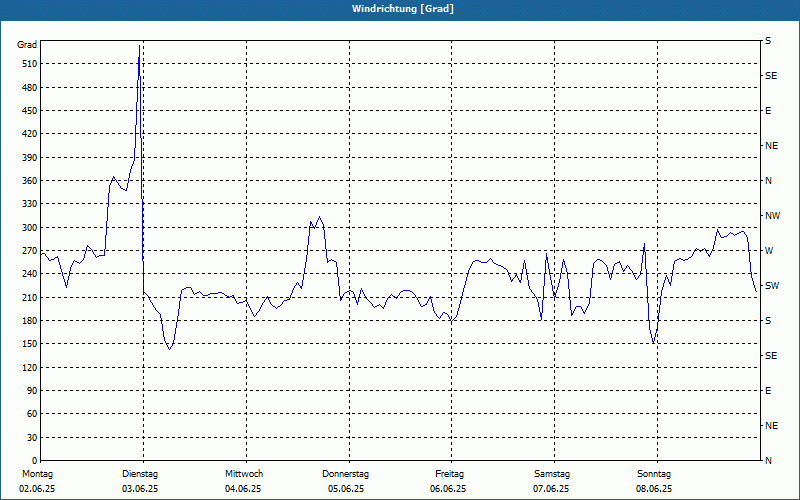Click the 60 degree axis label

[x=32, y=413]
